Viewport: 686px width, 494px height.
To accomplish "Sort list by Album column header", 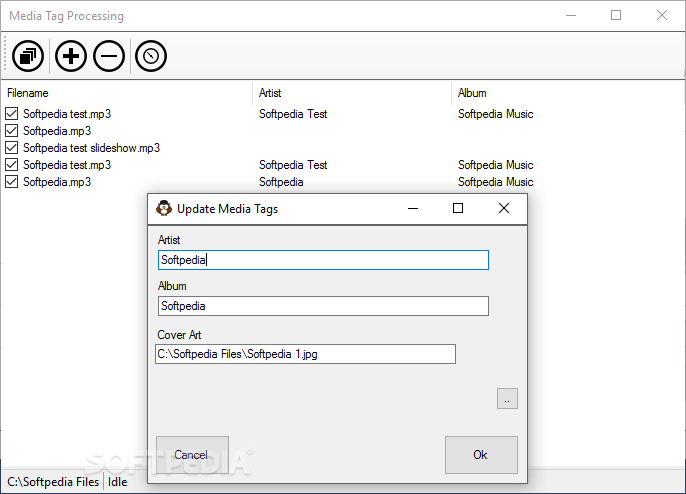I will pos(568,93).
